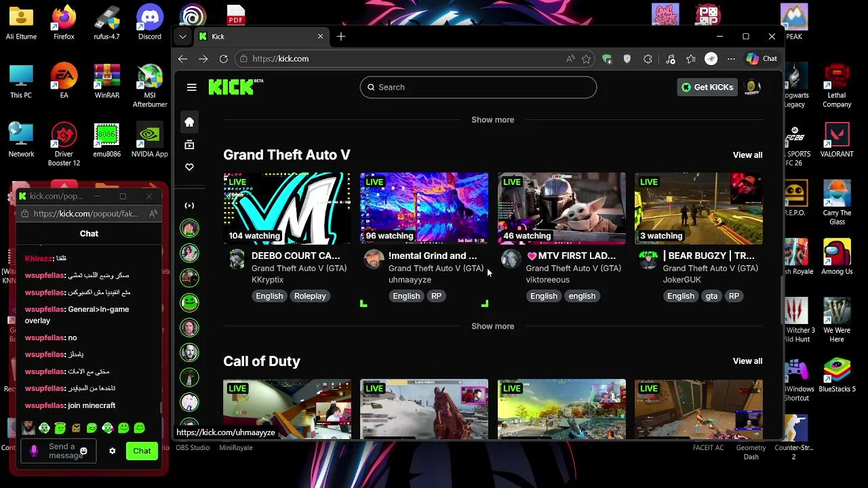Click the Kick profile avatar top right
Viewport: 868px width, 488px height.
751,87
